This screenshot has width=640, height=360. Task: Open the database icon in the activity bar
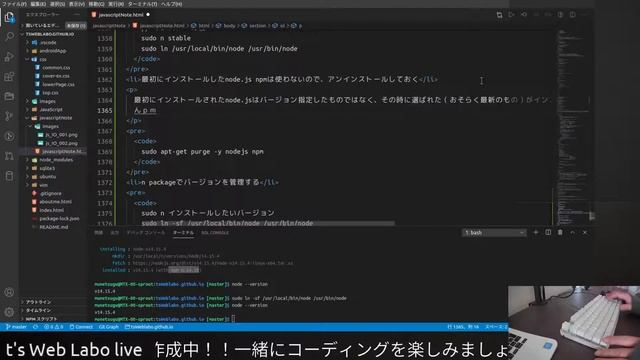[9, 176]
